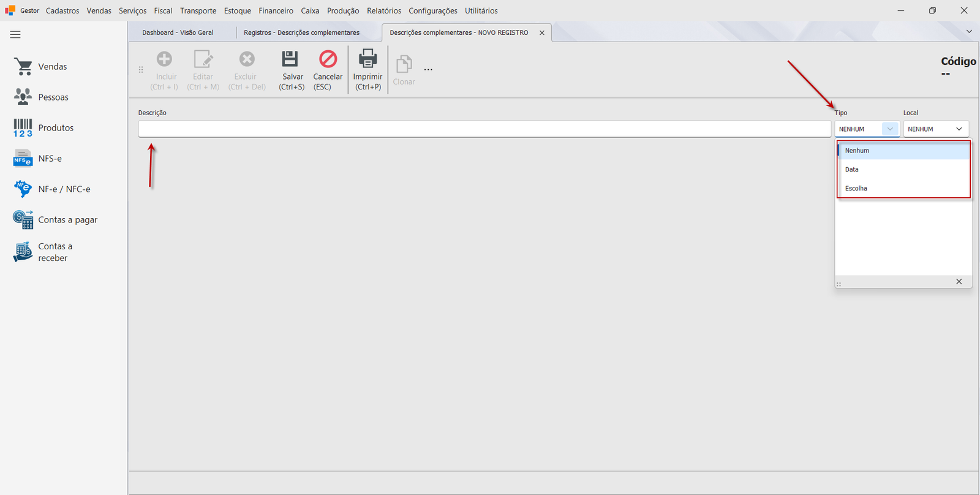The height and width of the screenshot is (495, 980).
Task: Open the Estoque menu
Action: [x=238, y=10]
